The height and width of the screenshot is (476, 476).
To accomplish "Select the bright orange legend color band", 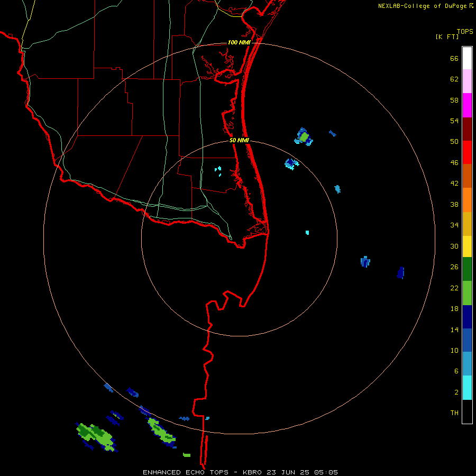I will coord(467,200).
